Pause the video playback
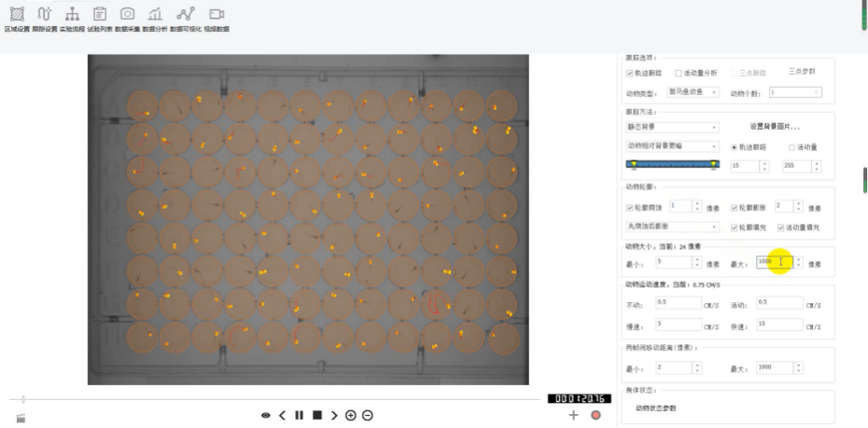868x428 pixels. coord(299,415)
